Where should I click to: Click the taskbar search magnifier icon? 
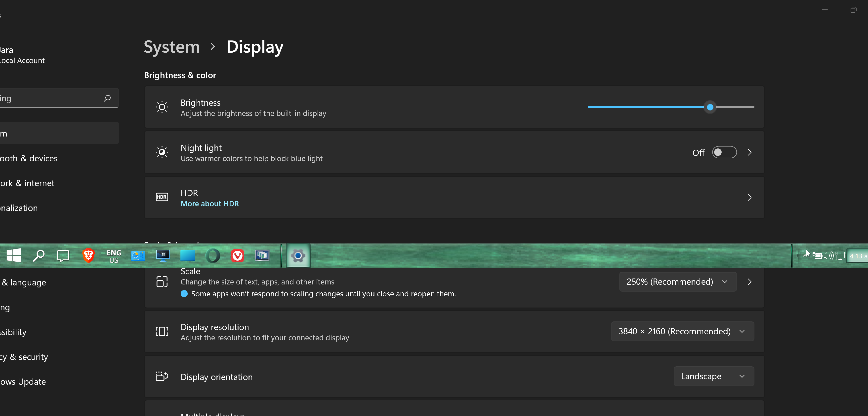tap(39, 256)
